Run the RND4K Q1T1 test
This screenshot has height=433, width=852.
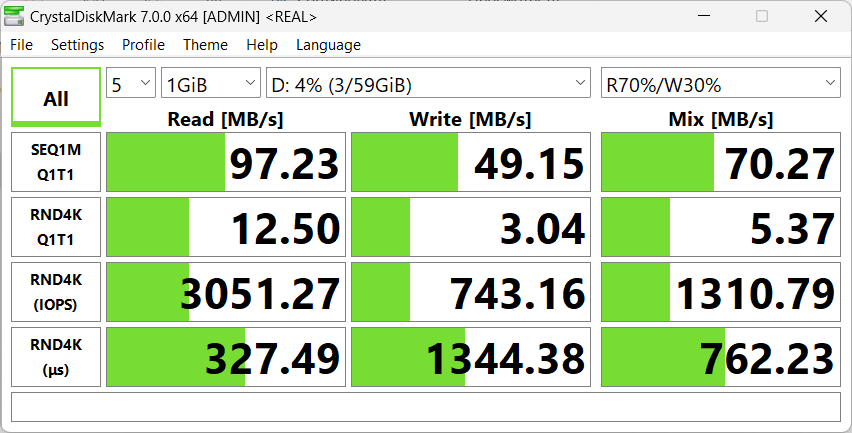pyautogui.click(x=56, y=227)
